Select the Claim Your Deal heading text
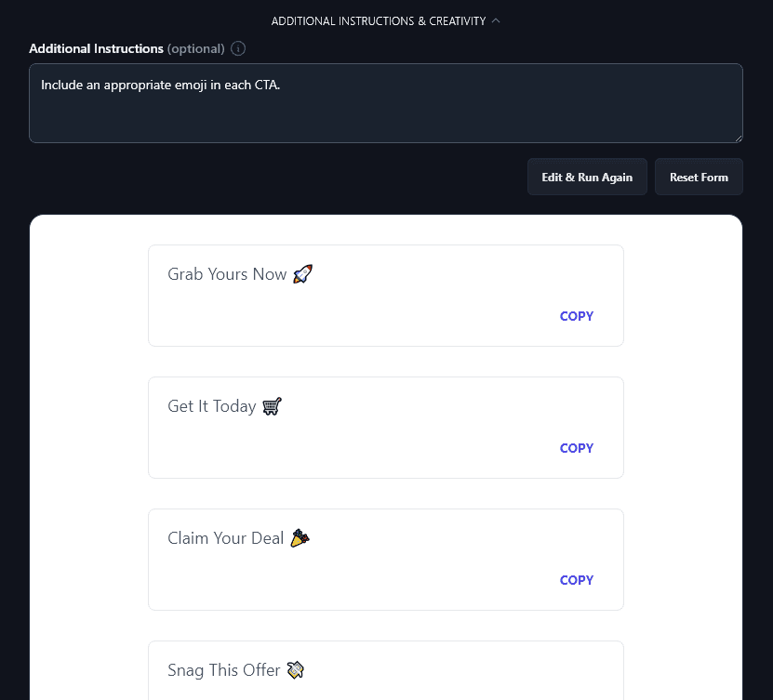The width and height of the screenshot is (773, 700). (225, 537)
